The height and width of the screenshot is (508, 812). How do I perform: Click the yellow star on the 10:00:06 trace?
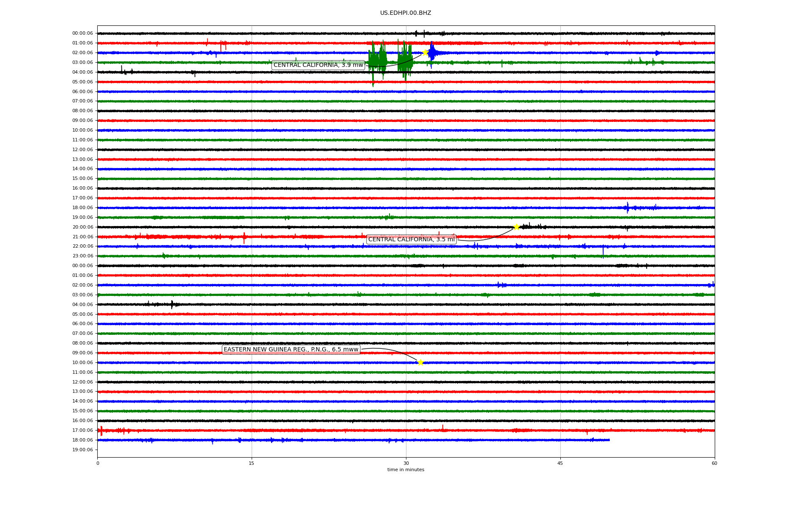point(420,362)
